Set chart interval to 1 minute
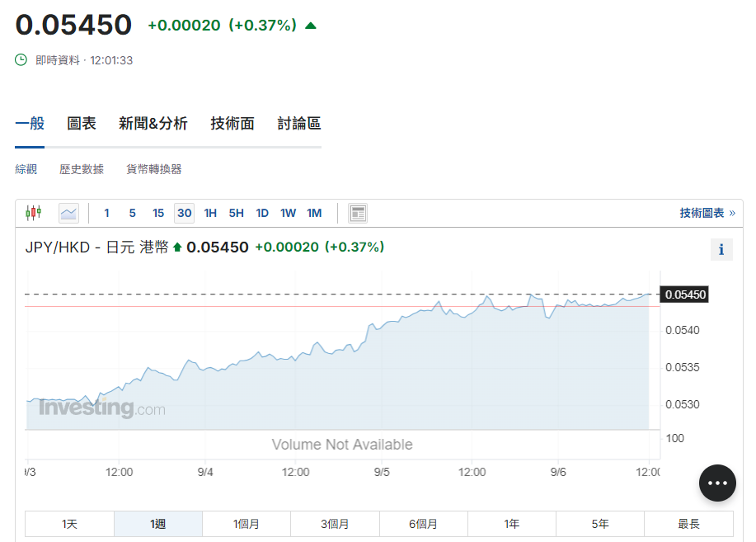 (x=106, y=213)
